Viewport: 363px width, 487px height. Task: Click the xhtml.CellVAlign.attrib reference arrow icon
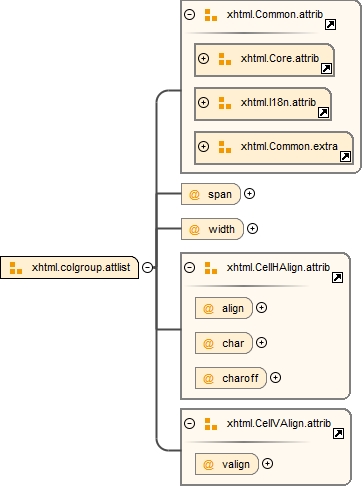point(338,433)
